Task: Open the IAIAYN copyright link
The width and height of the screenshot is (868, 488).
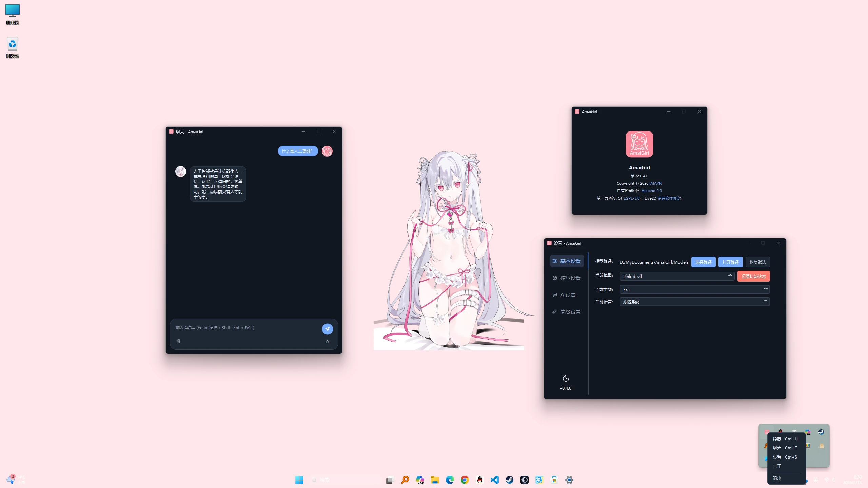Action: pyautogui.click(x=655, y=183)
